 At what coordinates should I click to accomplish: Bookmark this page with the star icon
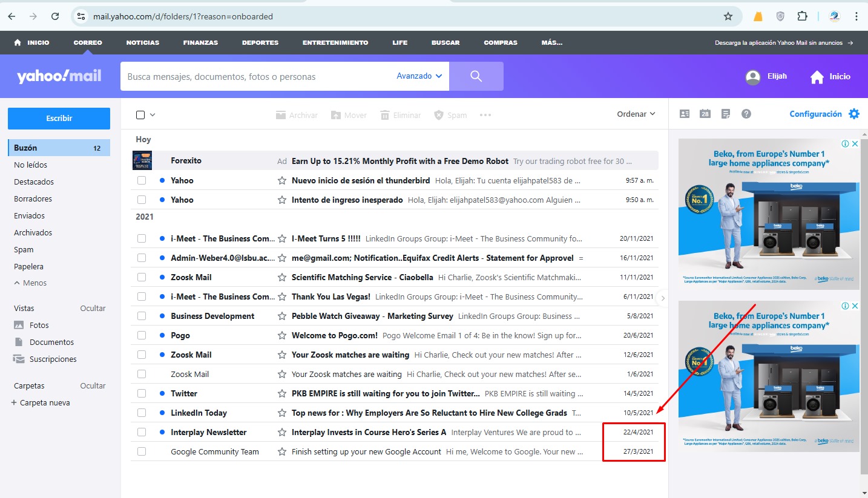pyautogui.click(x=728, y=16)
